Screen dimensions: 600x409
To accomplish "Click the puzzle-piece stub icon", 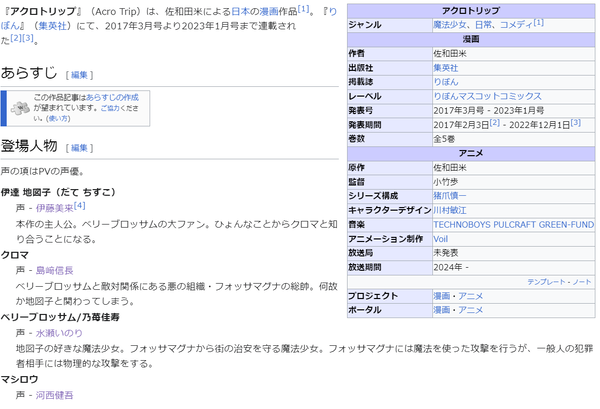I will point(20,108).
